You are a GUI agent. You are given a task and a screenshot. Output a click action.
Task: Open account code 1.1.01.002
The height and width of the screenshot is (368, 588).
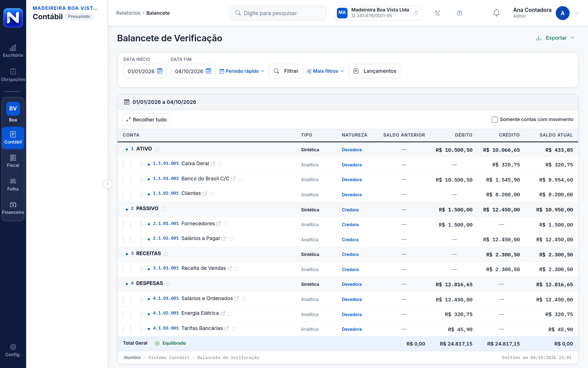click(x=166, y=178)
